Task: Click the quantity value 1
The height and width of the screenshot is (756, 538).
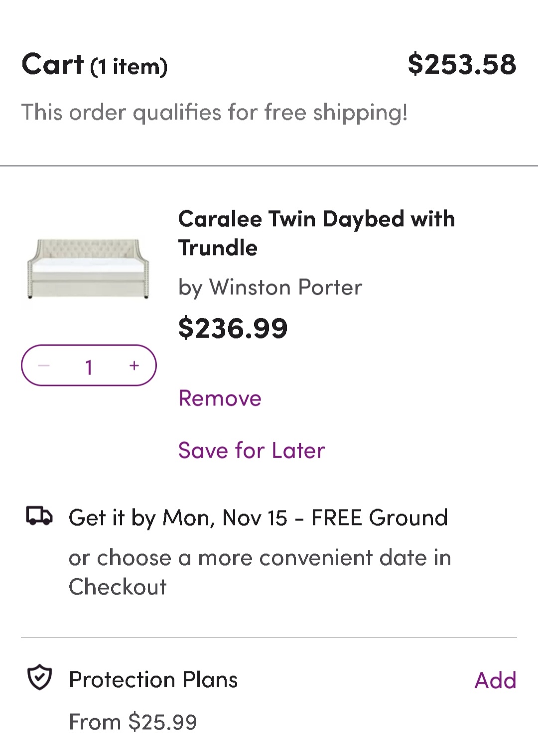Action: [89, 367]
